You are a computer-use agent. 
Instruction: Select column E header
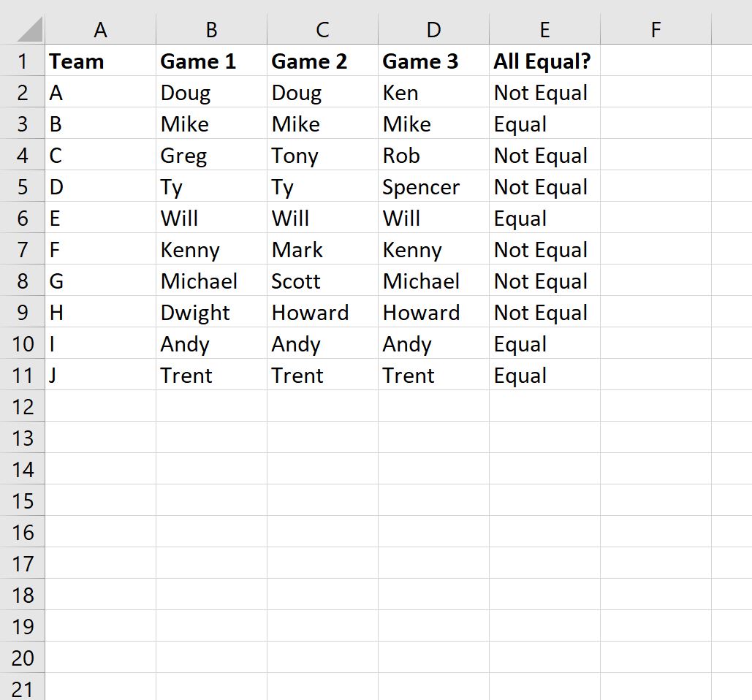(545, 30)
